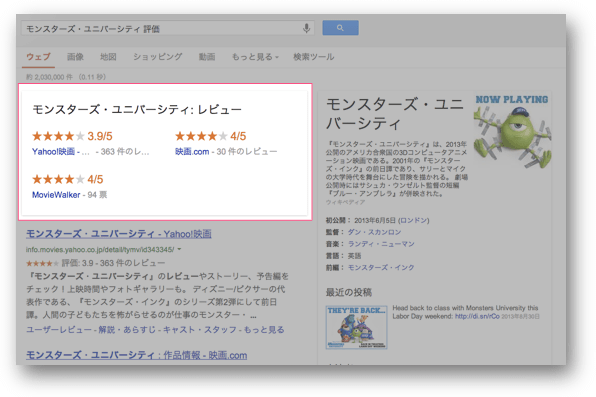Open the ユーザーレビュー sitelink
The height and width of the screenshot is (397, 596).
tap(59, 330)
